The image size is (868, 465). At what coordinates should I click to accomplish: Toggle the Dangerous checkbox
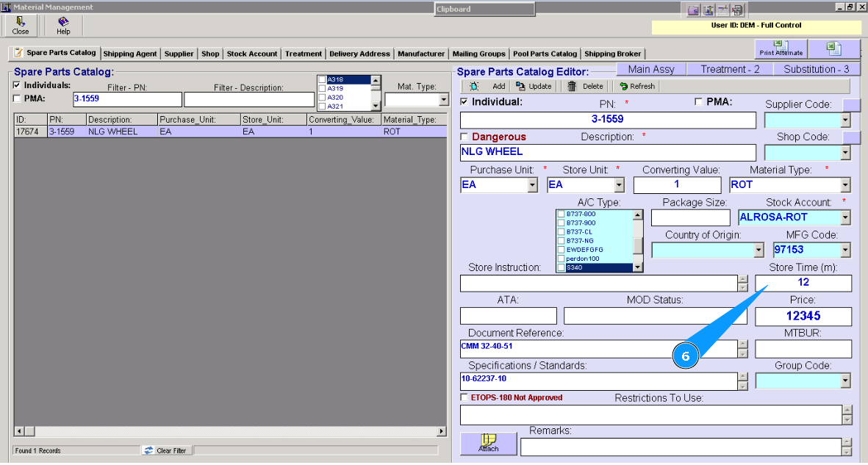[464, 137]
